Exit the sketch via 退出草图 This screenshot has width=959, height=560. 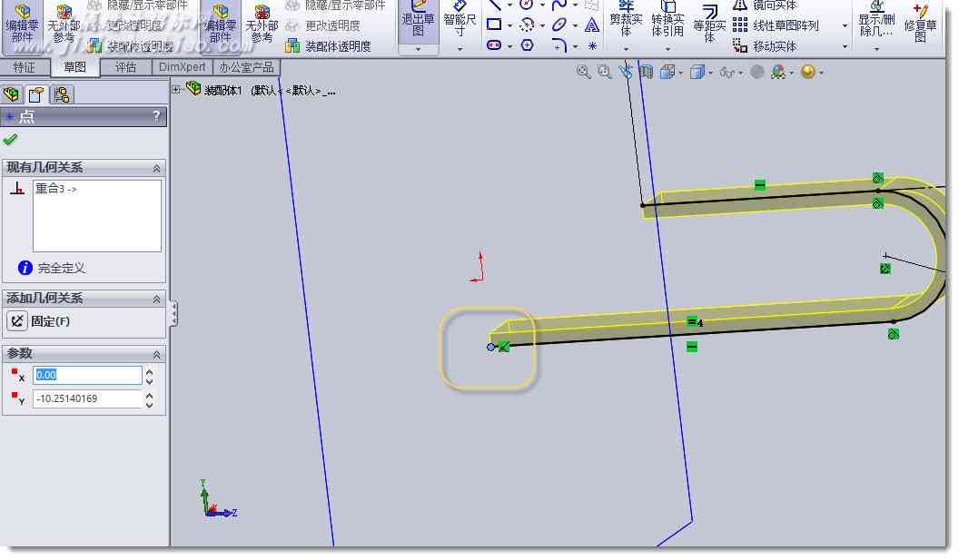[418, 24]
